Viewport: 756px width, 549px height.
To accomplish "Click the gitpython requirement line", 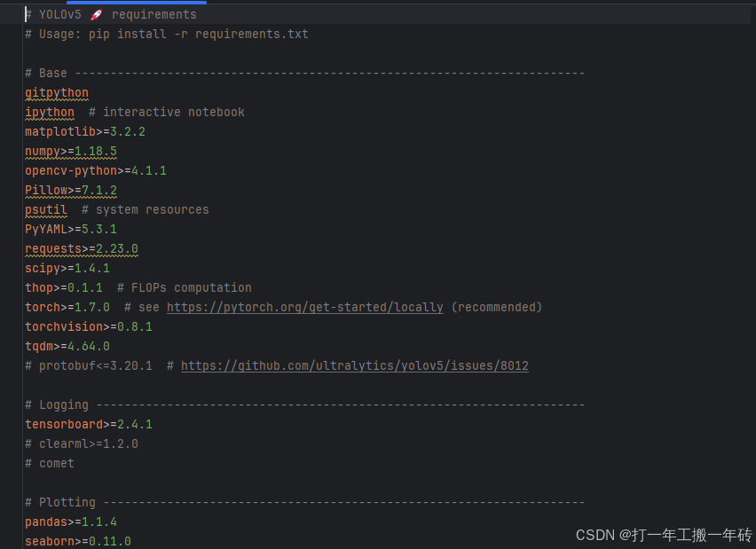I will pos(57,92).
